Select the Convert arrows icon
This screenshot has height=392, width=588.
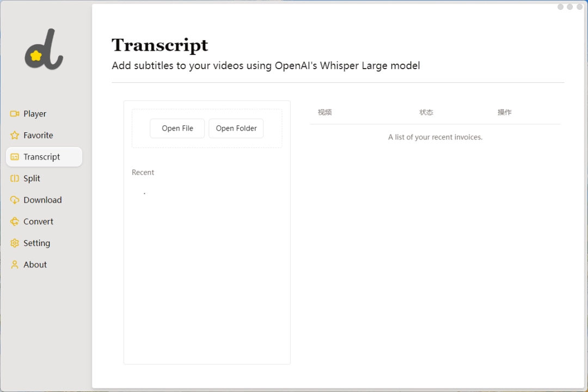coord(15,221)
